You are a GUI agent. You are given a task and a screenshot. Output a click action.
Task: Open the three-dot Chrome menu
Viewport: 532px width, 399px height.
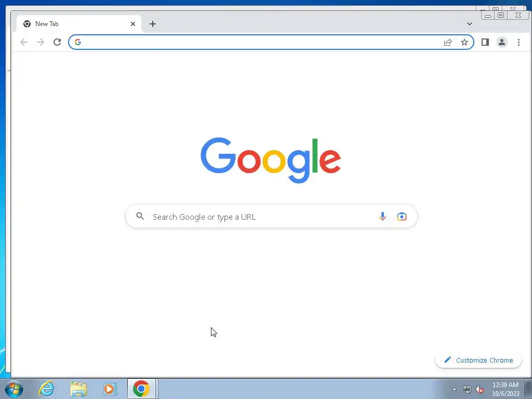(518, 42)
